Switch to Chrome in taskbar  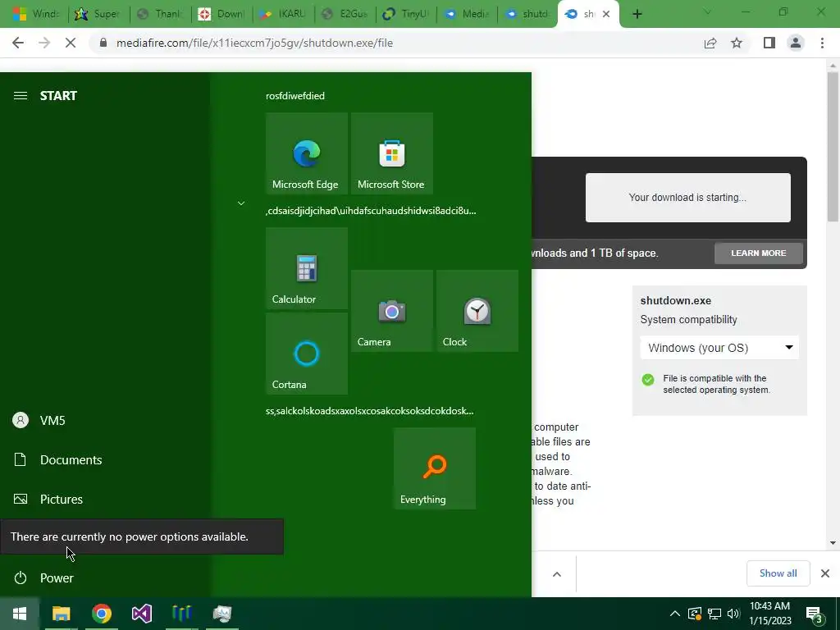click(x=101, y=614)
